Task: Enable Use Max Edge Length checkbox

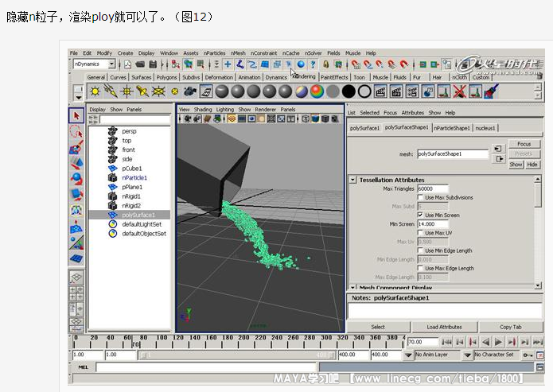Action: 420,268
